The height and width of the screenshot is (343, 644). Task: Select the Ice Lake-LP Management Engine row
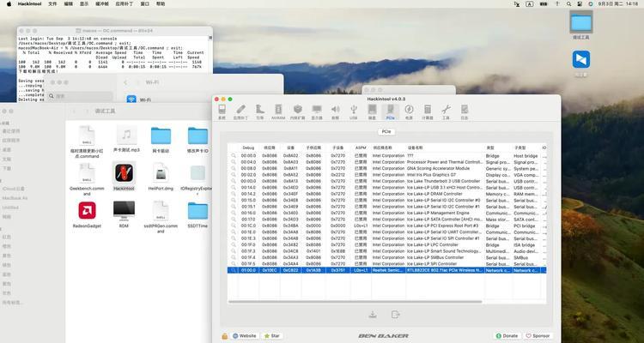click(387, 214)
